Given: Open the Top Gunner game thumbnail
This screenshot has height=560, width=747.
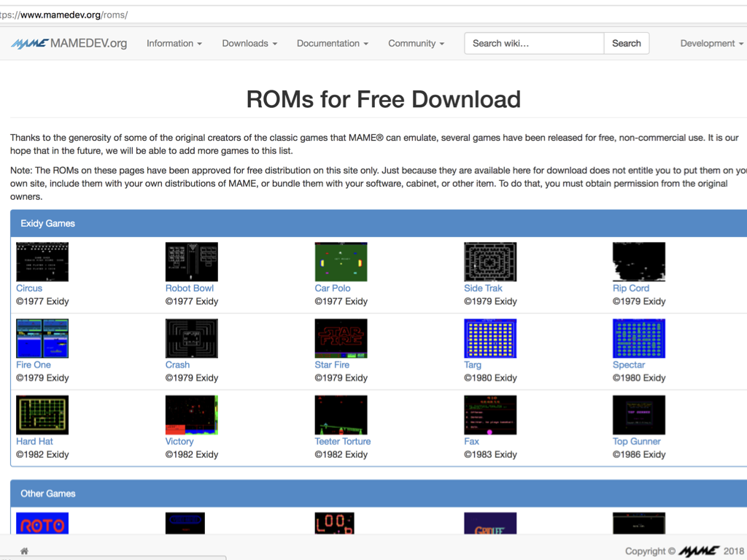Looking at the screenshot, I should pyautogui.click(x=639, y=415).
